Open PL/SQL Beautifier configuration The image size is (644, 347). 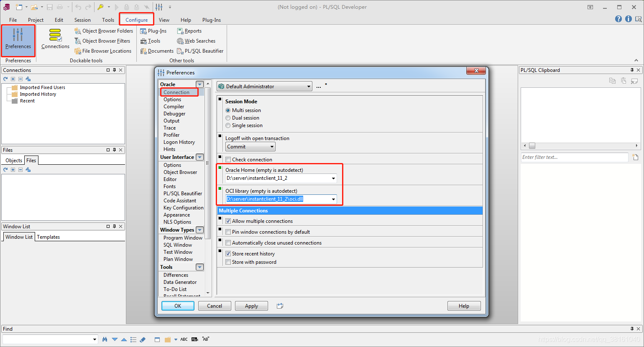coord(200,51)
